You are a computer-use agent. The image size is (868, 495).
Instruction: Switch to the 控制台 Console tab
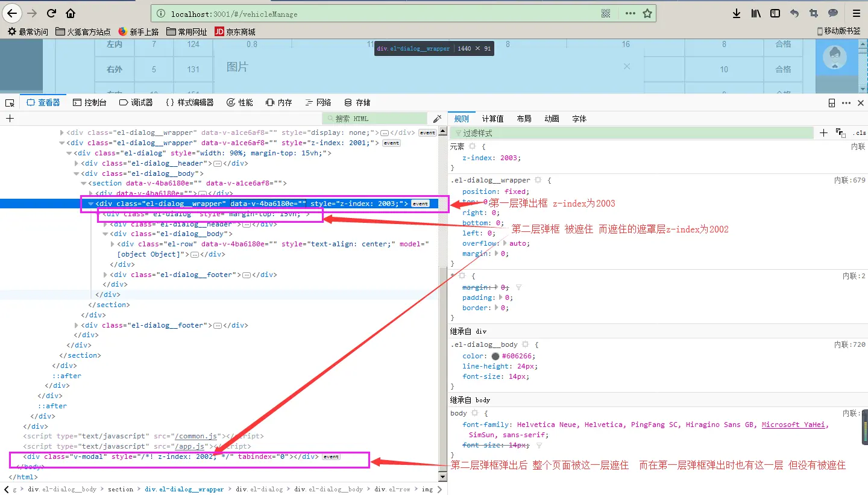89,103
